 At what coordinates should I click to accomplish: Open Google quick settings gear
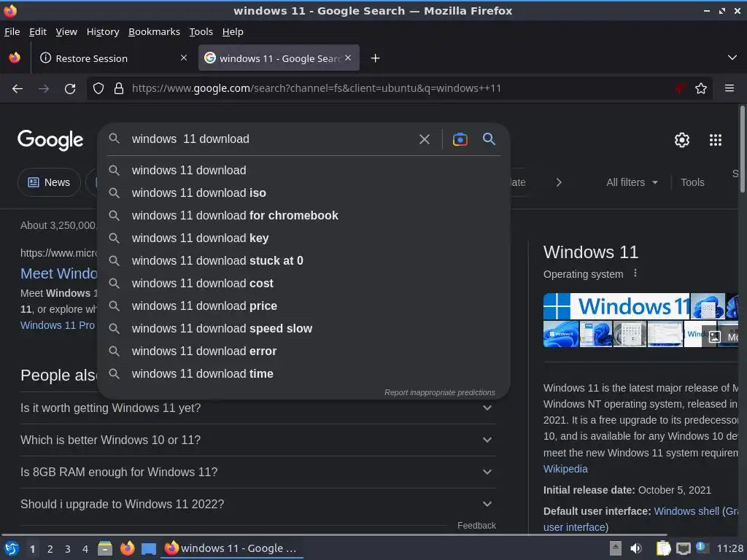682,140
